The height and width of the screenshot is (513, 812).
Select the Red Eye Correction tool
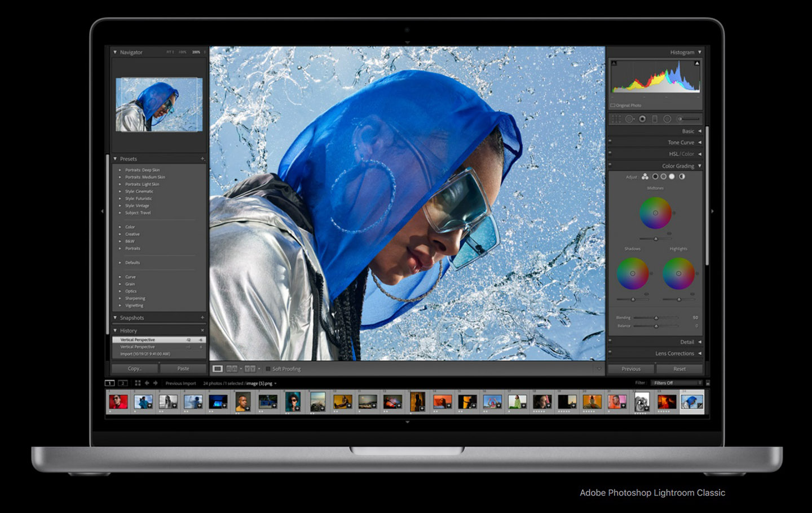(x=642, y=119)
